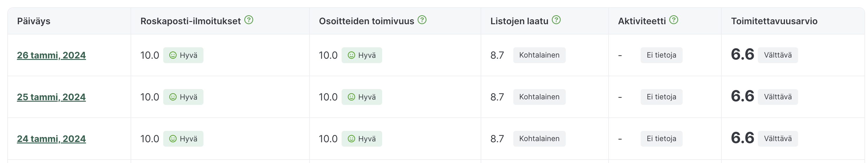
Task: Click smiley icon in 24 tammi Roskaposti badge
Action: pos(173,139)
